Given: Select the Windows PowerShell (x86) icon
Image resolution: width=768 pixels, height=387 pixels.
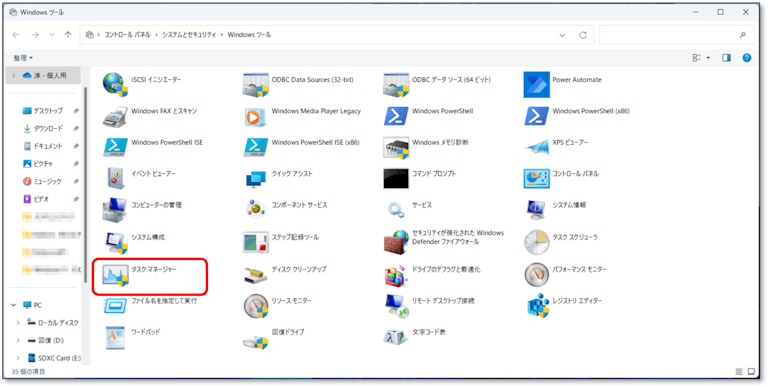Looking at the screenshot, I should pyautogui.click(x=536, y=116).
